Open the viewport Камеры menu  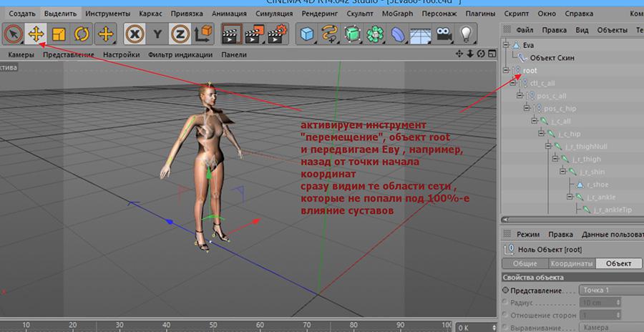point(21,54)
